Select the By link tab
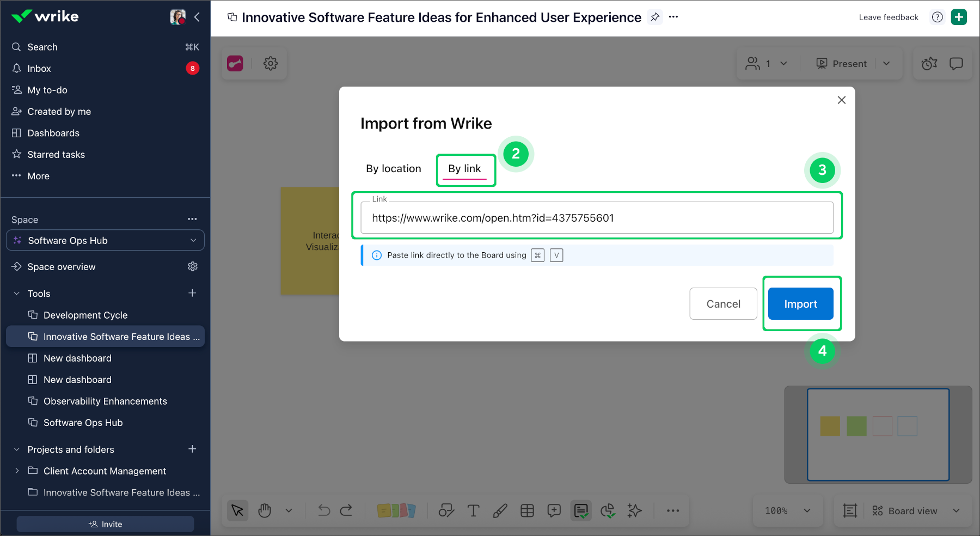Image resolution: width=980 pixels, height=536 pixels. [464, 169]
